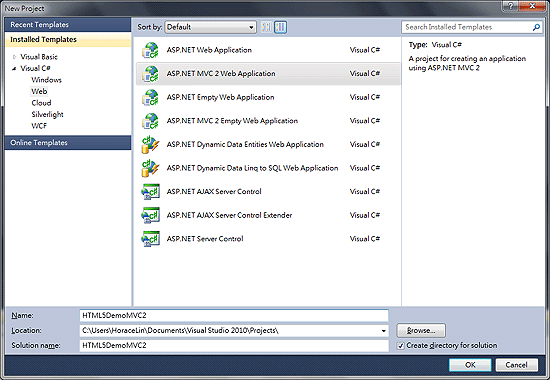Click the AJAX Server Control Extender icon
The width and height of the screenshot is (550, 380).
coord(150,215)
